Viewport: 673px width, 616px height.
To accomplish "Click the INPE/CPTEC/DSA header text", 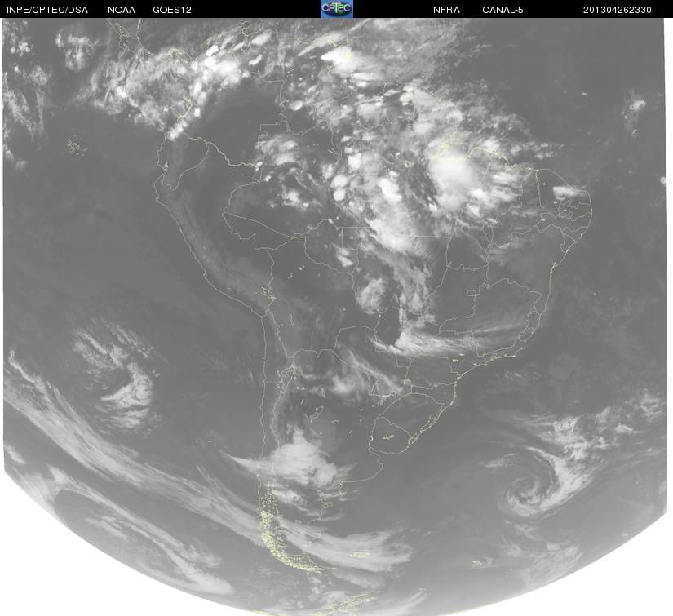I will (x=47, y=10).
